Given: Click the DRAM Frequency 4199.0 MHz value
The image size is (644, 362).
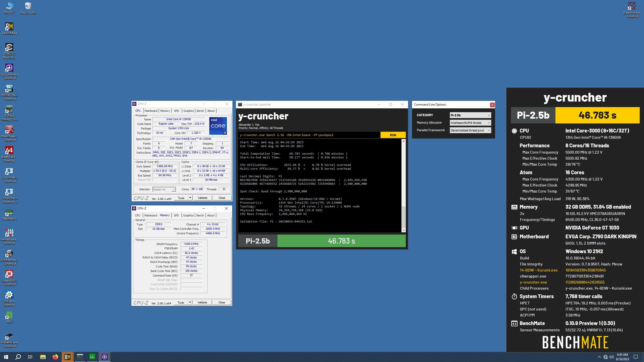Looking at the screenshot, I should (191, 244).
